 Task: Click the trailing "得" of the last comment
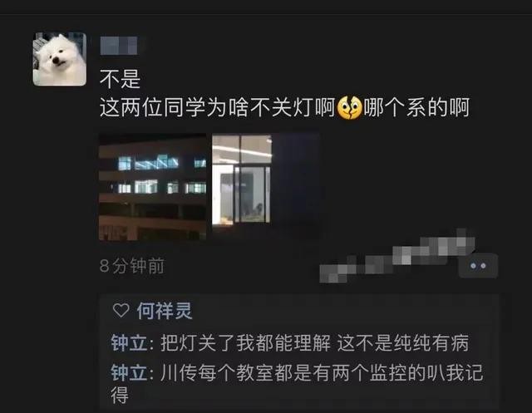120,396
